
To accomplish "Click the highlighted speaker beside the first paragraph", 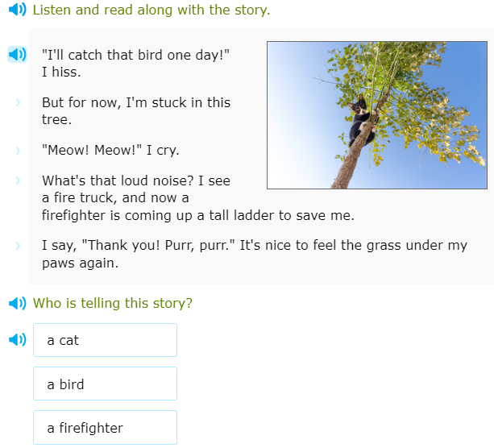I will coord(17,55).
